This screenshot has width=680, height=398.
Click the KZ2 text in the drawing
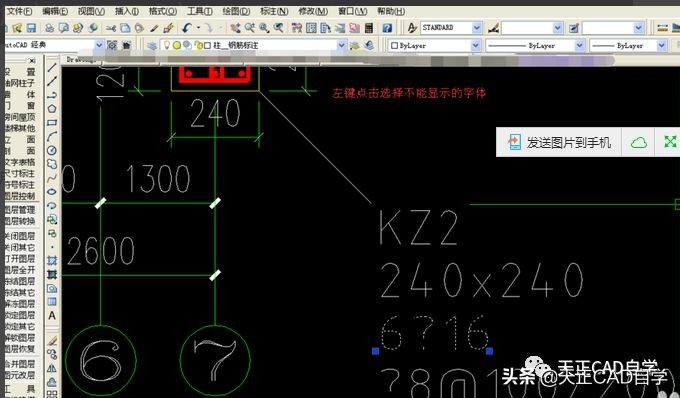[418, 228]
